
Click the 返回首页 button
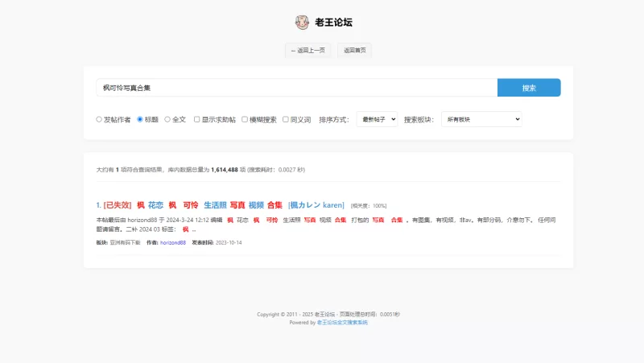pyautogui.click(x=354, y=50)
